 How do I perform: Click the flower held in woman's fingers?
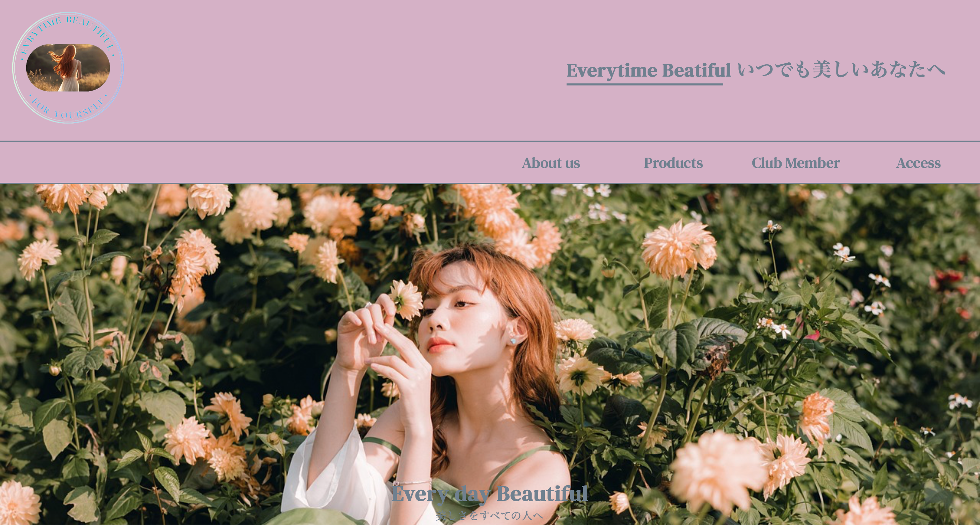click(x=406, y=299)
